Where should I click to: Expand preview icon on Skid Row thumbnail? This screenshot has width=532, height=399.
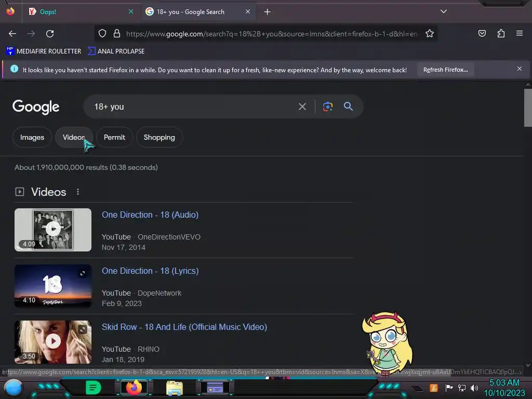[x=83, y=329]
